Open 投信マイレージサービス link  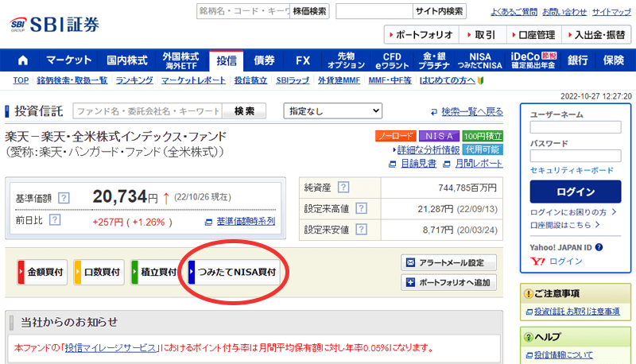point(111,348)
